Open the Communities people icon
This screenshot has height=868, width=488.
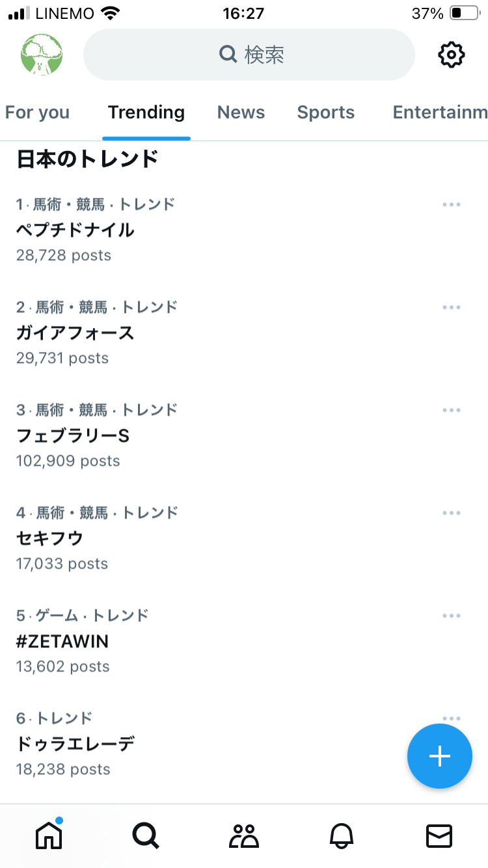(244, 835)
